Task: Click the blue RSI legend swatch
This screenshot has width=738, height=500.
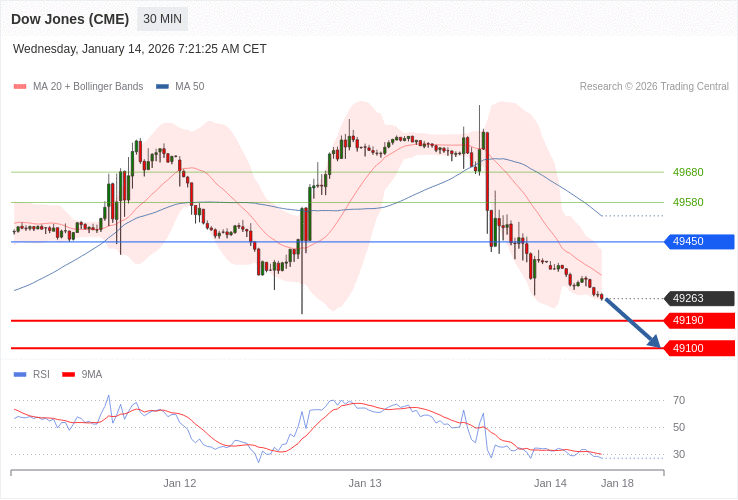Action: 20,375
